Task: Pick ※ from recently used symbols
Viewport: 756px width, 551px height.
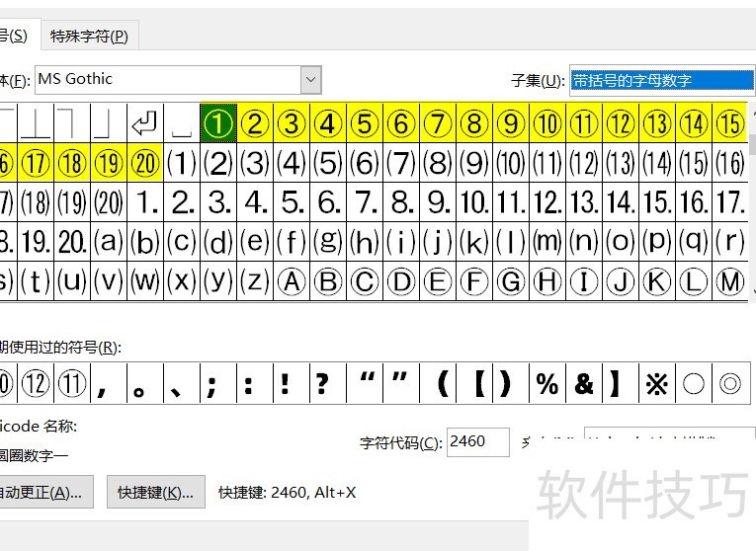Action: [x=656, y=384]
